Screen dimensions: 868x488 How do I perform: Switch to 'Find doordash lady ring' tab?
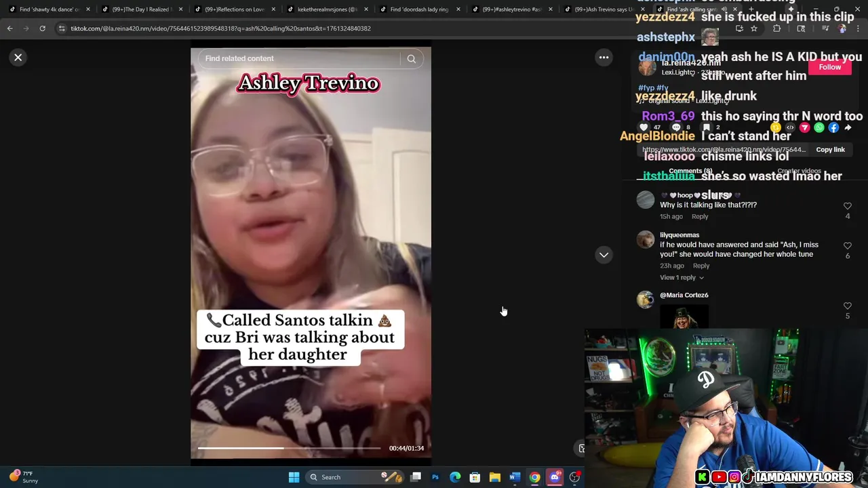[419, 9]
